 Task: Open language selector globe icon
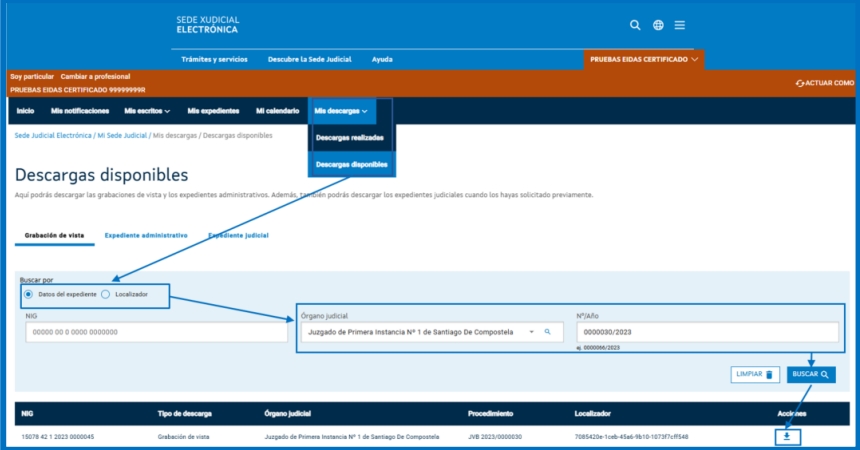pos(658,25)
